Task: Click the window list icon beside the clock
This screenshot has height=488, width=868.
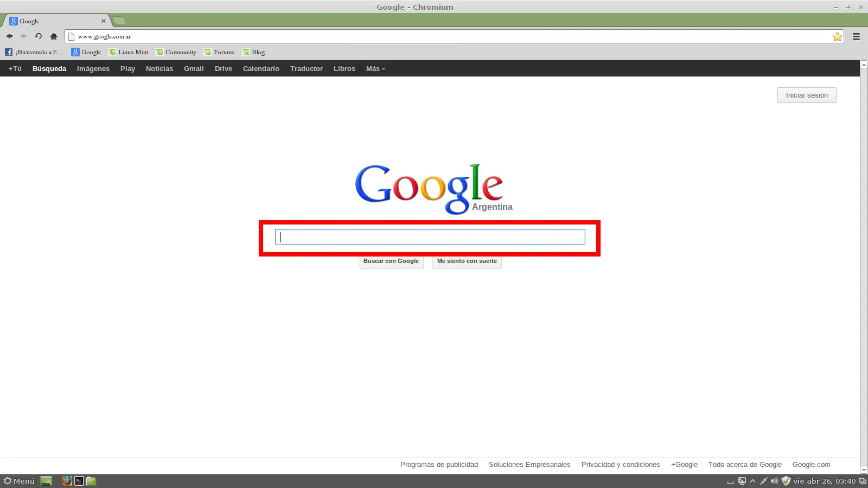Action: [862, 481]
